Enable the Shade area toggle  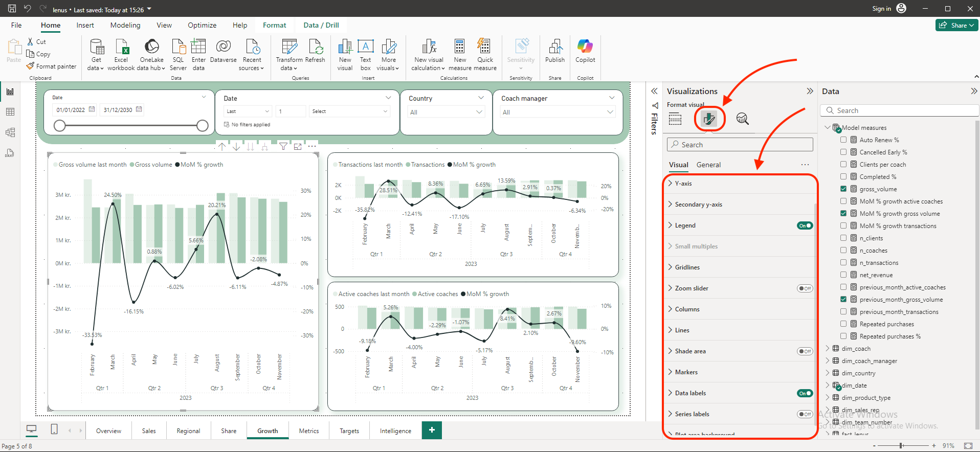[805, 351]
